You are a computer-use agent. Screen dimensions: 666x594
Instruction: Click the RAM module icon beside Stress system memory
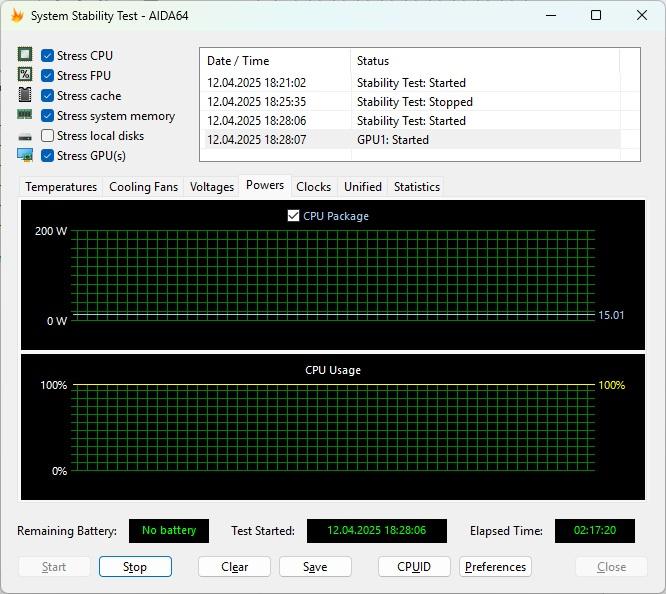click(25, 114)
